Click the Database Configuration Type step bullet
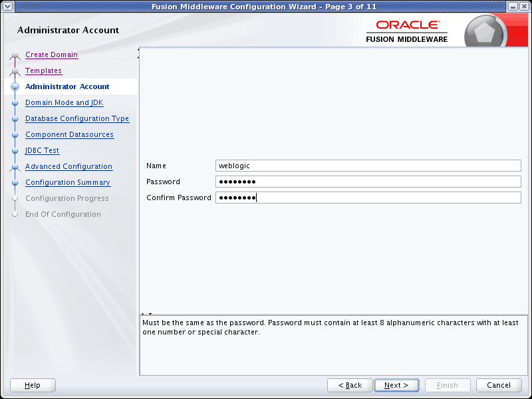The image size is (532, 399). (15, 119)
